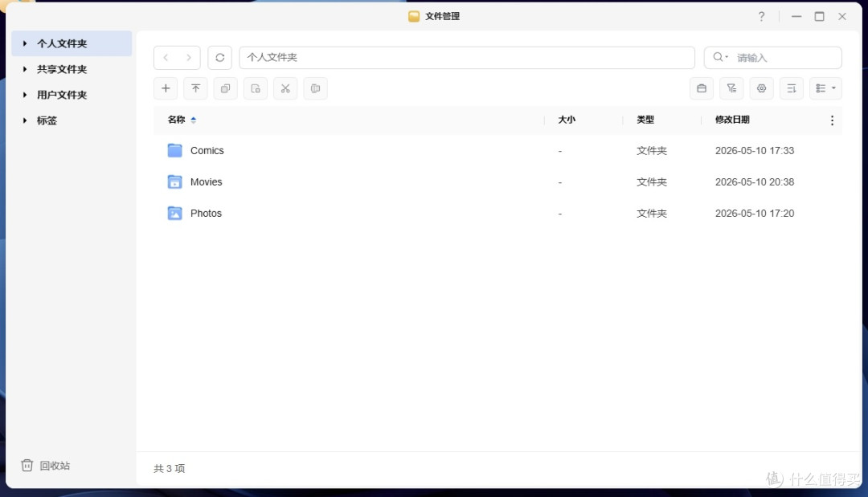Click the cut (scissors) toolbar icon
Screen dimensions: 868x497
(285, 88)
